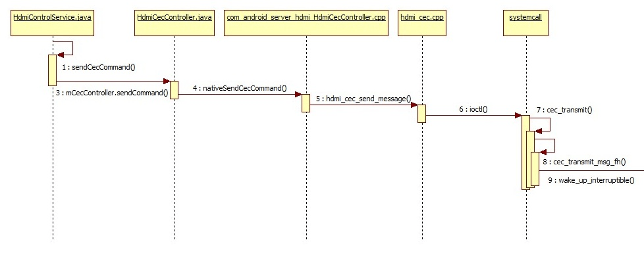Click the '4 : nativeSendCecCommand()' message label

point(240,88)
